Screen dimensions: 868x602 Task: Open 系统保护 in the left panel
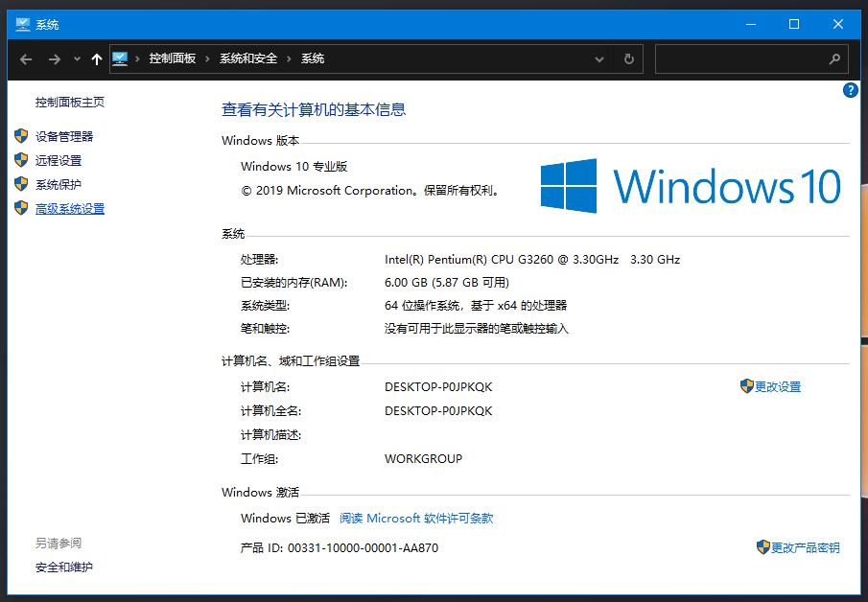(x=59, y=184)
